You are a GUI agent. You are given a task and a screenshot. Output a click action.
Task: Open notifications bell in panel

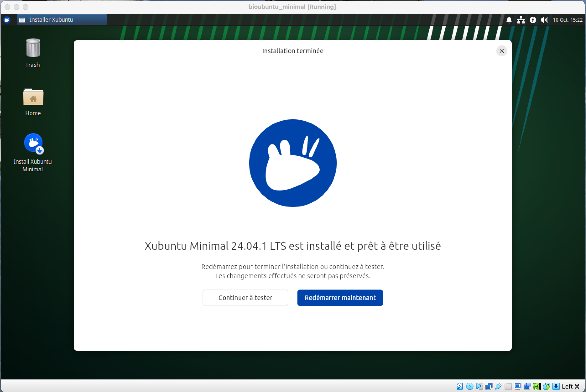coord(509,20)
